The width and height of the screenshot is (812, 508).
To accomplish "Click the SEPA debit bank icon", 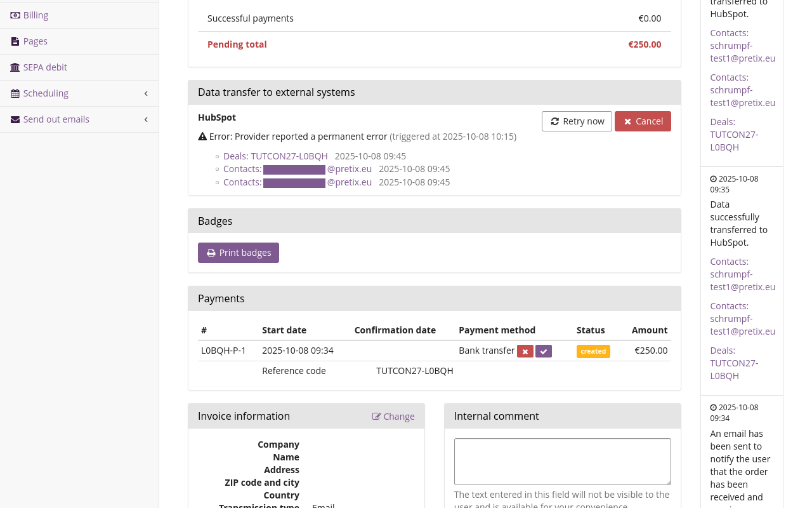I will [x=15, y=67].
